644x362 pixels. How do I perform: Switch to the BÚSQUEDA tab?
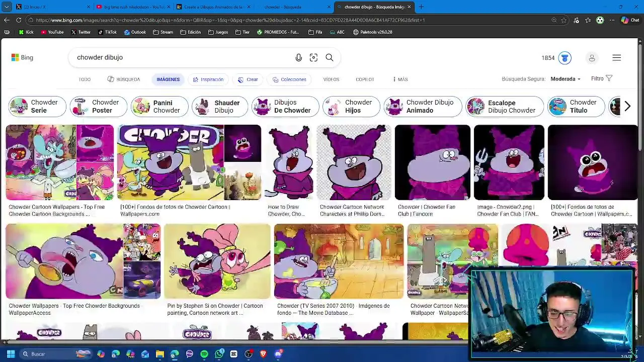pyautogui.click(x=124, y=79)
